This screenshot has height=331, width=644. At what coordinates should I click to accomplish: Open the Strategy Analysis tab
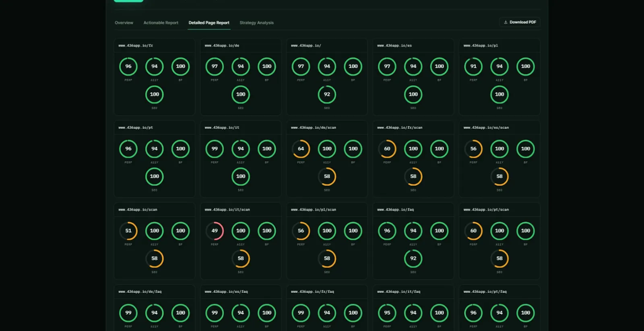pyautogui.click(x=256, y=23)
